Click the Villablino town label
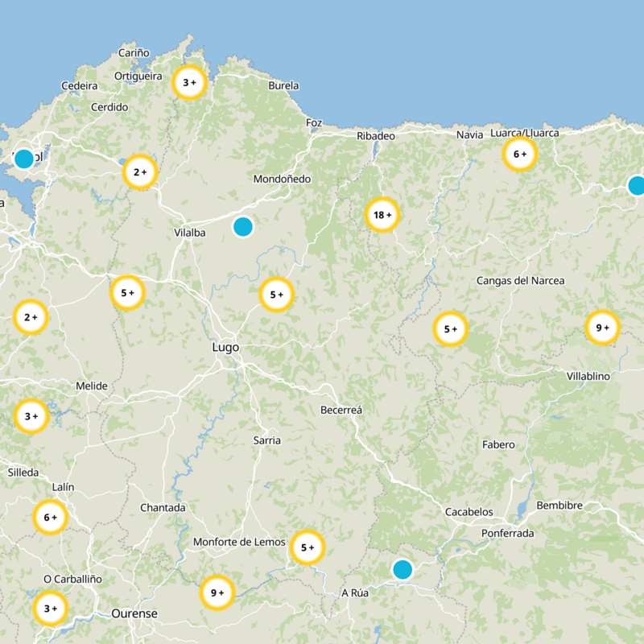The width and height of the screenshot is (644, 644). [588, 376]
